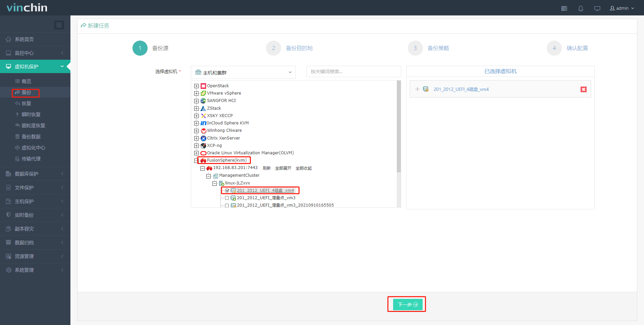Viewport: 644px width, 325px height.
Task: Expand Oracle Linux Virtualization Manager node
Action: (x=196, y=153)
